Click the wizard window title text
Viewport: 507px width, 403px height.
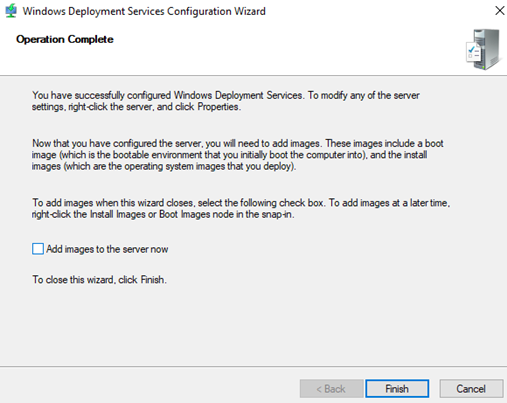pyautogui.click(x=144, y=11)
